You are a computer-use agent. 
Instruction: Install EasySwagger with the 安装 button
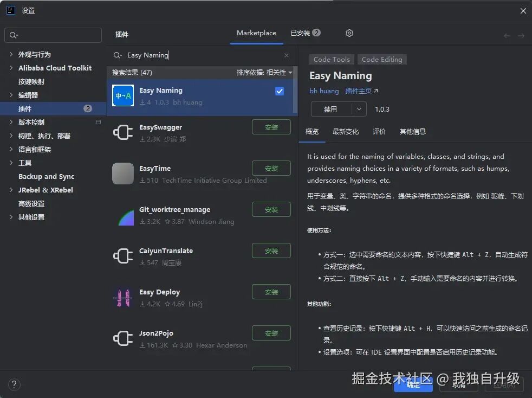(271, 127)
